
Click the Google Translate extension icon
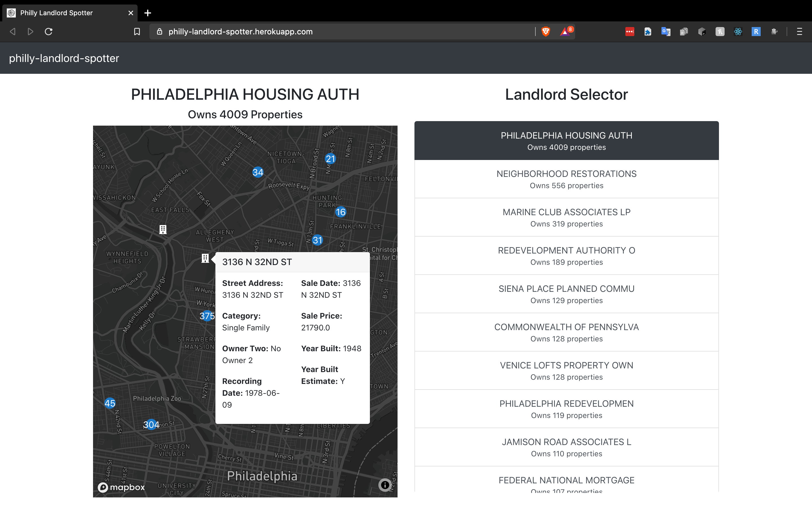[666, 32]
